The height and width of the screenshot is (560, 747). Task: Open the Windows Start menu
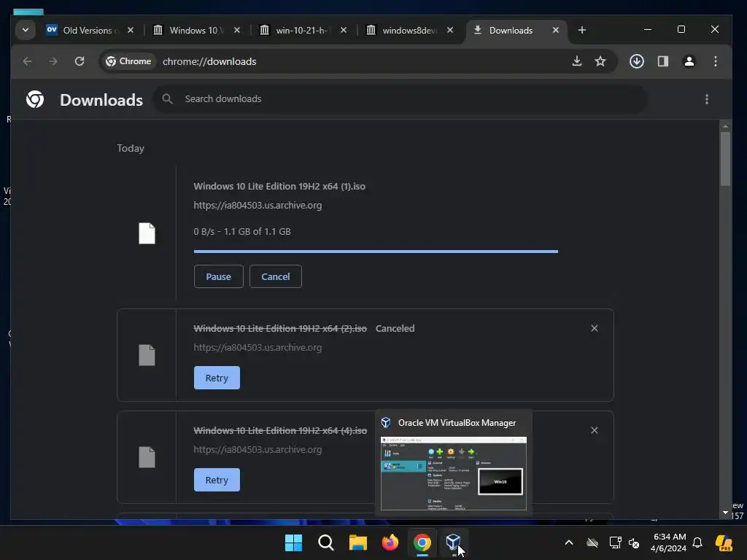293,542
